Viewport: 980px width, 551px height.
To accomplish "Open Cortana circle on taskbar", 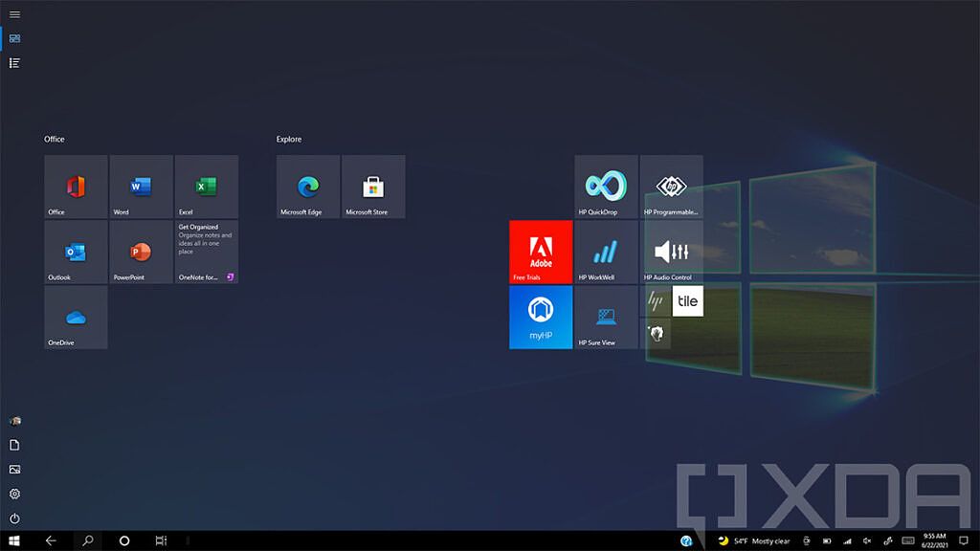I will [124, 541].
